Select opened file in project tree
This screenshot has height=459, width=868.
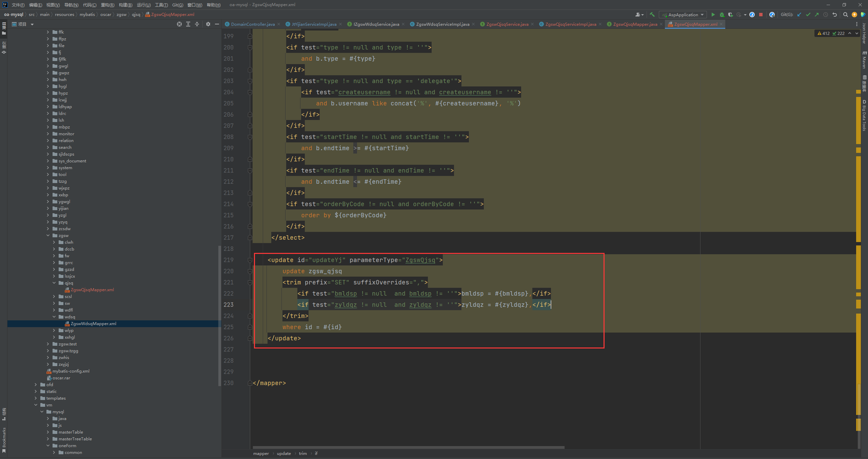[179, 24]
